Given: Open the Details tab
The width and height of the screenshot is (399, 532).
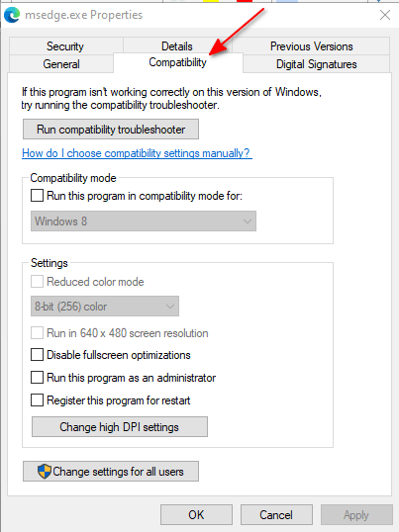Looking at the screenshot, I should point(177,45).
